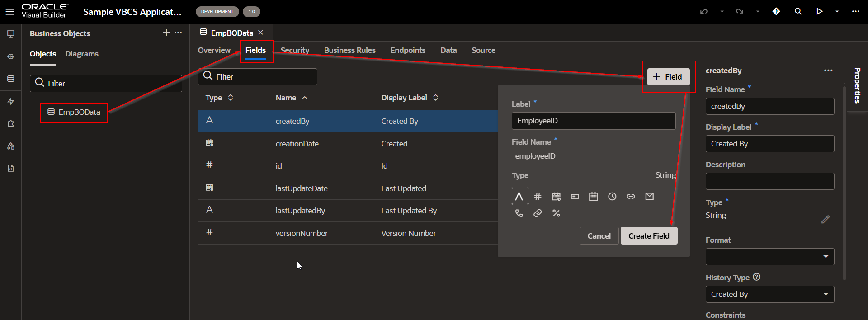Choose String type icon in new field dialog
Image resolution: width=868 pixels, height=320 pixels.
(519, 196)
